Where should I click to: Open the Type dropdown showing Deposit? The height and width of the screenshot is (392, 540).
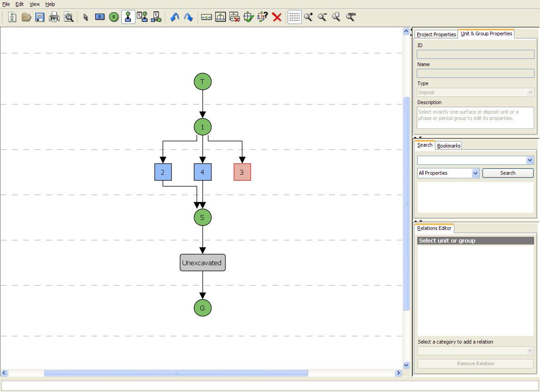530,92
